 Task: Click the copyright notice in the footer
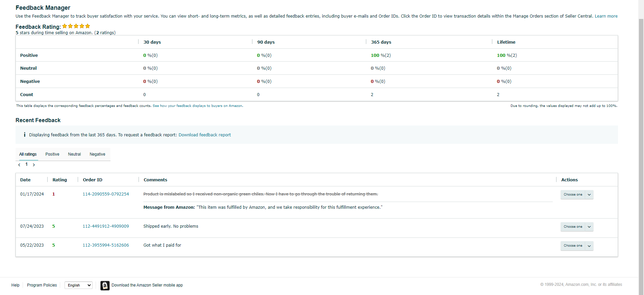coord(581,285)
